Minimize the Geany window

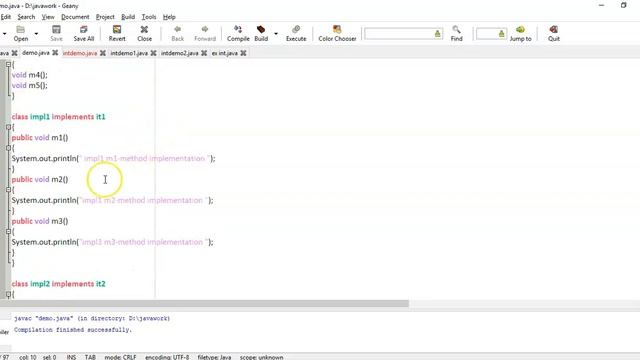(x=601, y=5)
